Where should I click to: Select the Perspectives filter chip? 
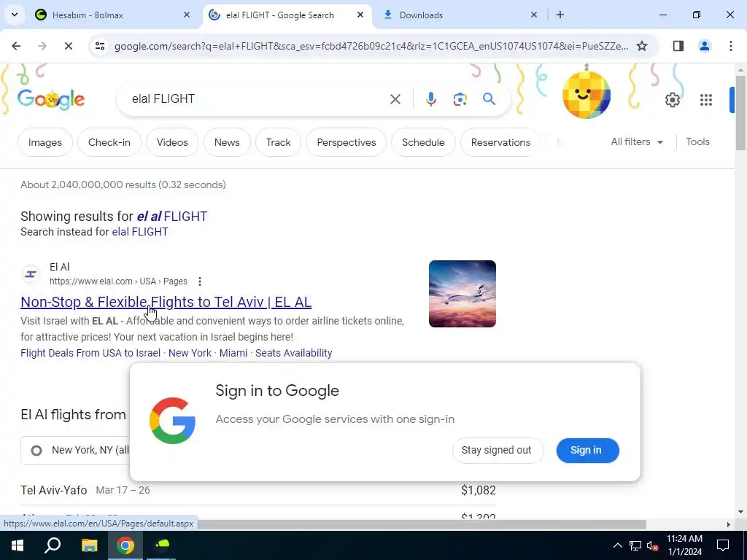[347, 142]
